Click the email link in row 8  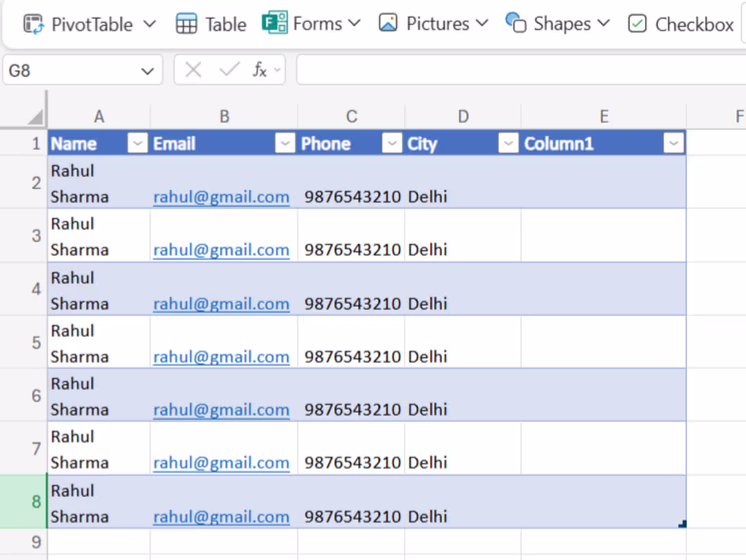tap(221, 517)
